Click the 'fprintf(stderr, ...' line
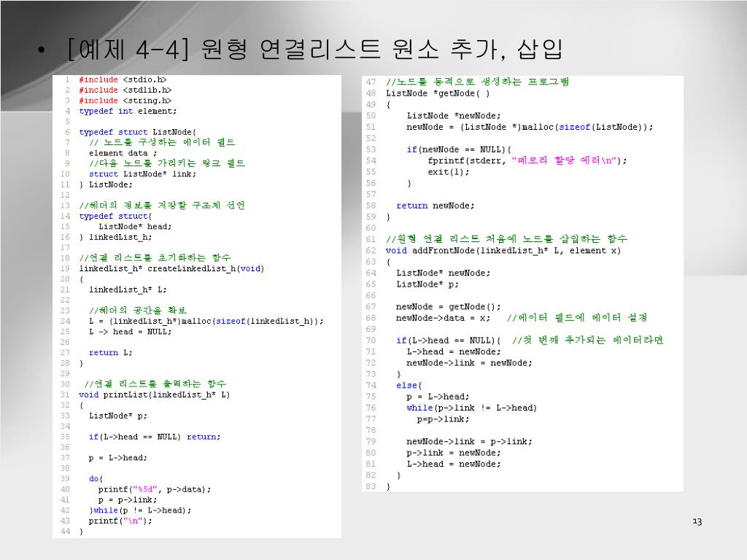Viewport: 747px width, 560px height. [527, 160]
